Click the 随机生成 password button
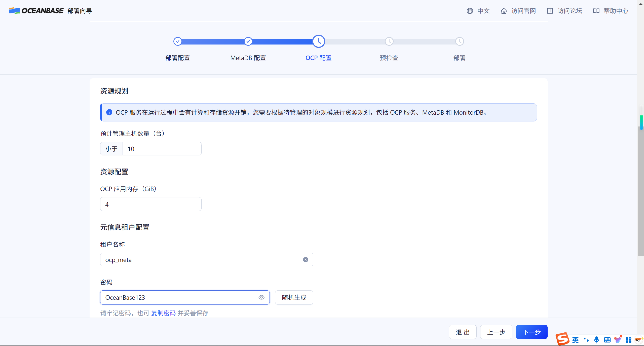The height and width of the screenshot is (346, 644). coord(294,297)
